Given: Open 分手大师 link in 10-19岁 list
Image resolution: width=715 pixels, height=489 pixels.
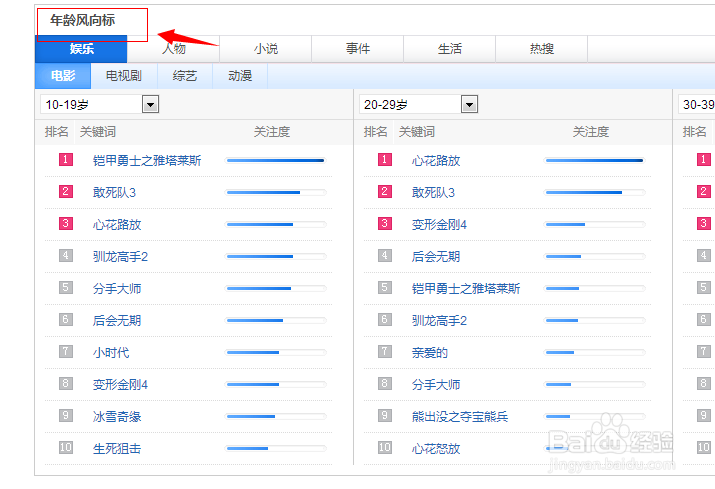Looking at the screenshot, I should [x=117, y=288].
